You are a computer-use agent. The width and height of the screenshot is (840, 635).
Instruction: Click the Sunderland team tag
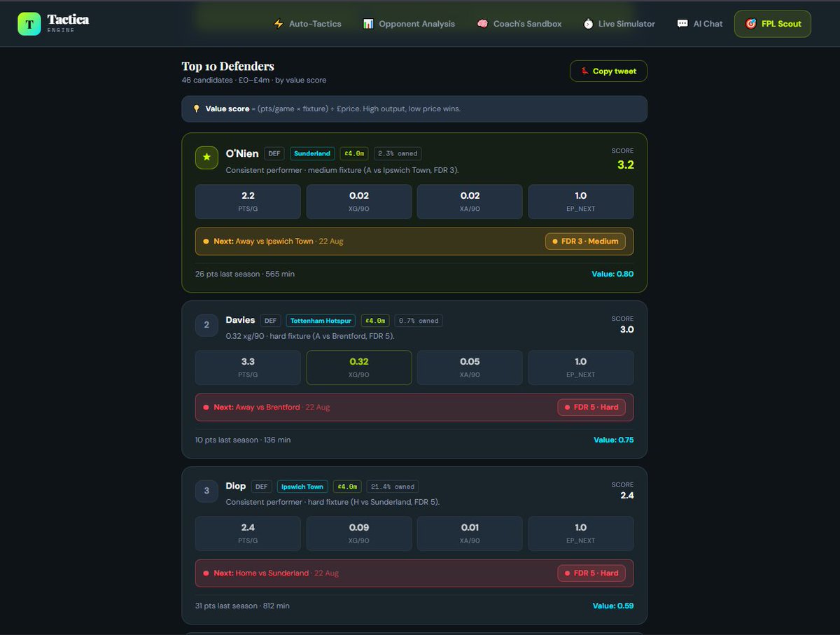point(311,153)
